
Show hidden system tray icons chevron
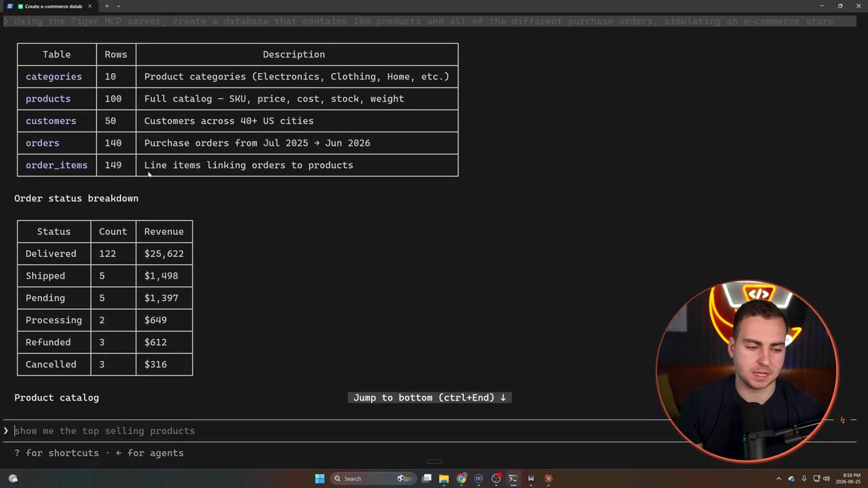pos(778,479)
